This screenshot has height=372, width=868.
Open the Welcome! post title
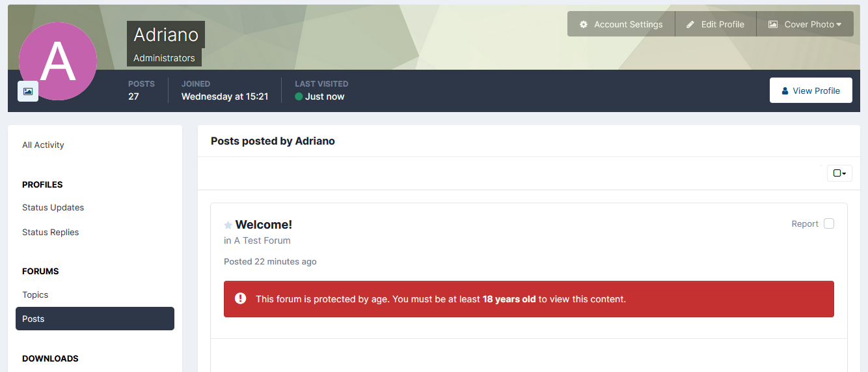coord(264,225)
